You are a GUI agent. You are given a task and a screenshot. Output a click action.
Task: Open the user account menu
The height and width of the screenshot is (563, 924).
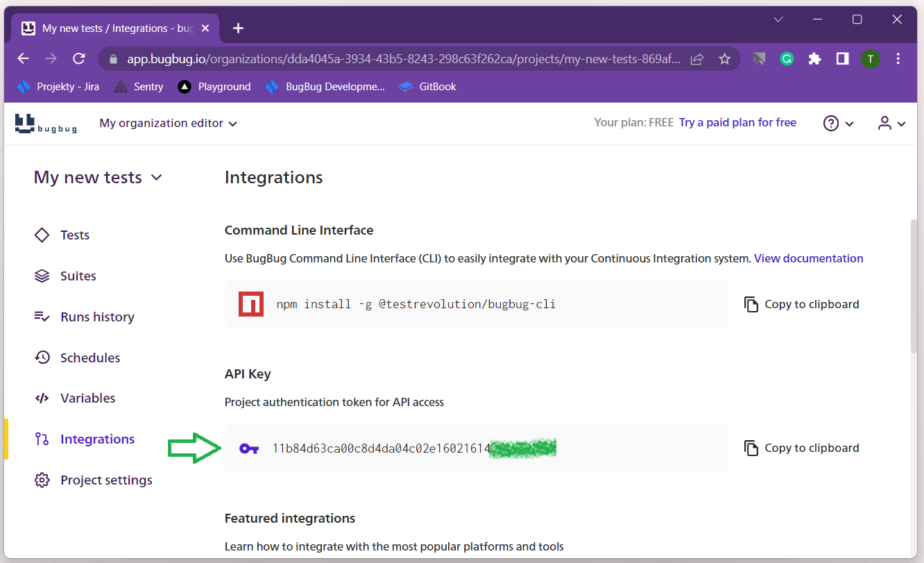(x=891, y=123)
